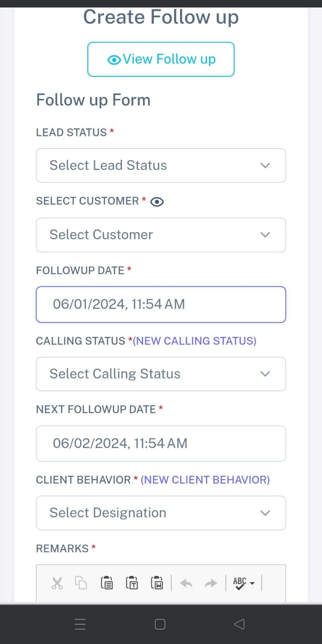This screenshot has width=322, height=644.
Task: Open the spell check ABC dropdown
Action: pyautogui.click(x=244, y=583)
